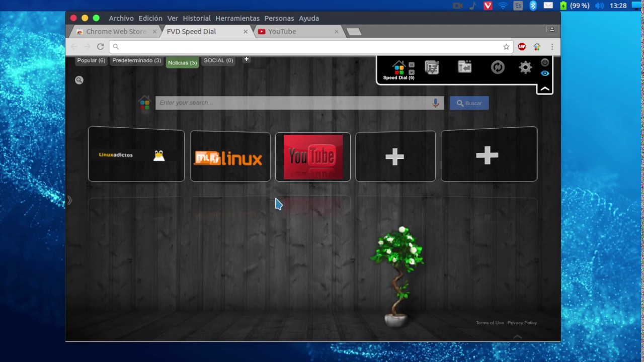Image resolution: width=644 pixels, height=362 pixels.
Task: Open the Adblock Plus extension icon
Action: tap(522, 47)
